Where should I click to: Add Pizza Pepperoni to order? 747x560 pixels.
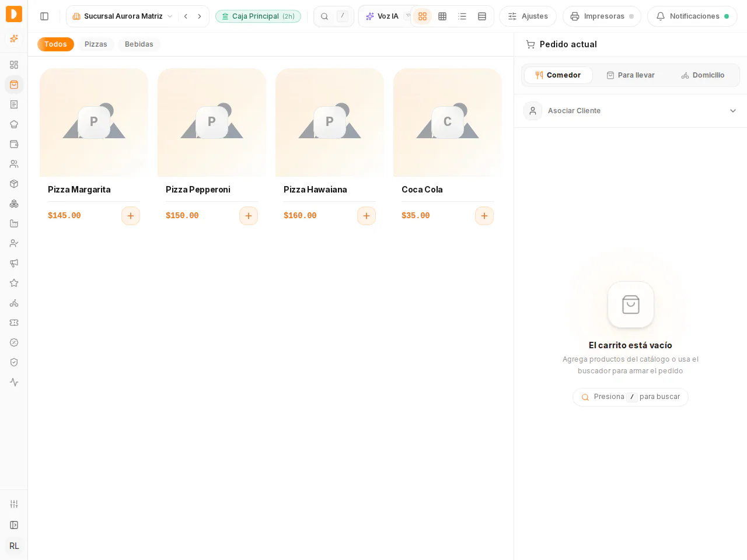click(249, 216)
